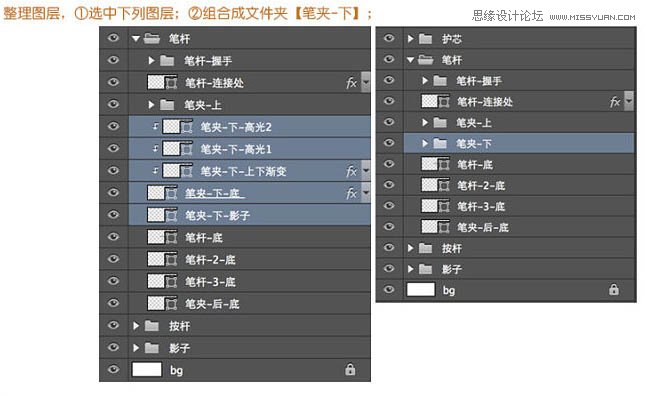Image resolution: width=646 pixels, height=397 pixels.
Task: Select 笔杆-握手 group name in left panel
Action: click(x=208, y=61)
